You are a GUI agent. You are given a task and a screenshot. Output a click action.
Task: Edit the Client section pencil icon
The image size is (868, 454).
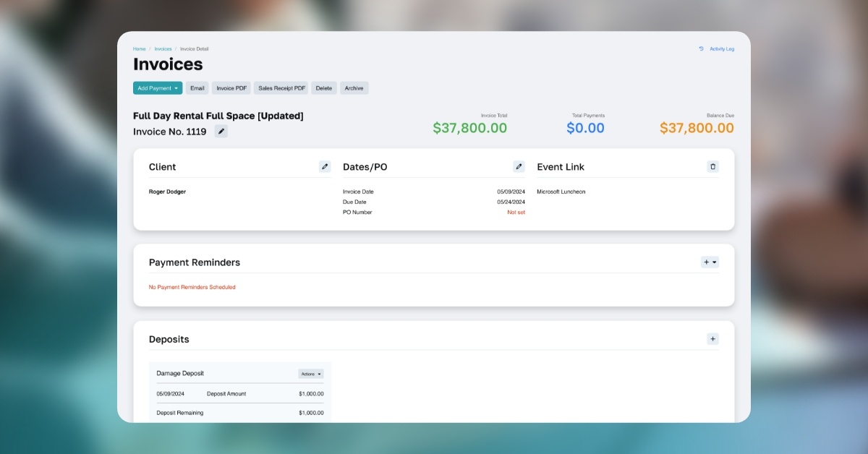[325, 166]
